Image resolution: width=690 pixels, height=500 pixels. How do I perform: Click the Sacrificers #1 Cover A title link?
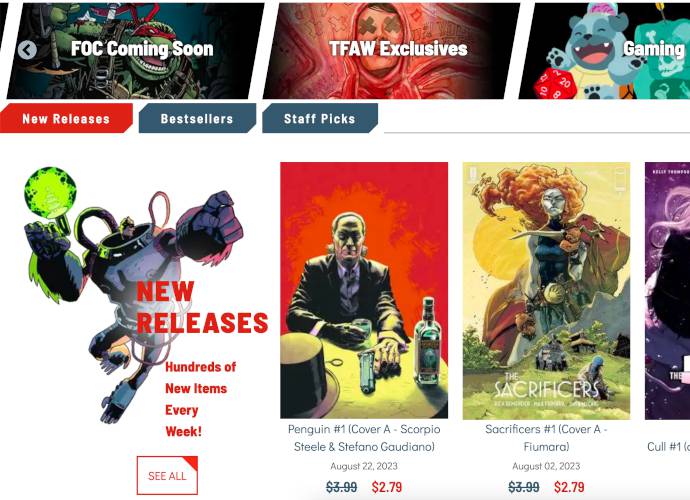coord(546,438)
